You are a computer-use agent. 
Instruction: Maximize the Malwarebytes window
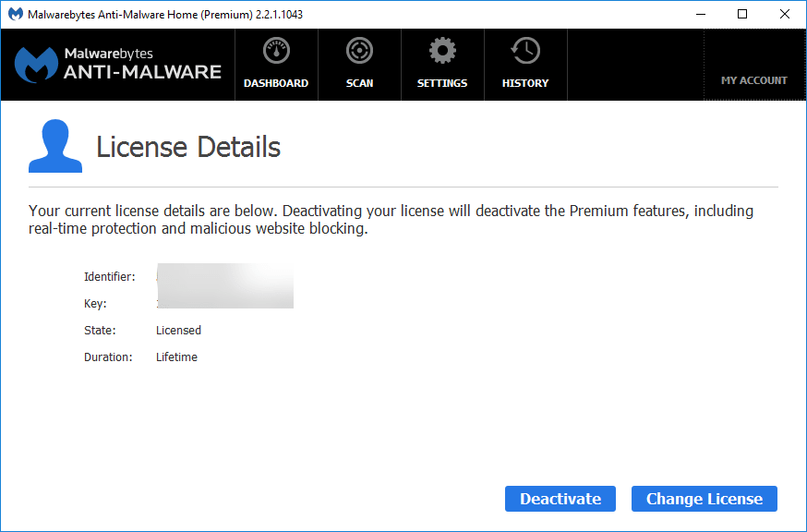pyautogui.click(x=742, y=14)
